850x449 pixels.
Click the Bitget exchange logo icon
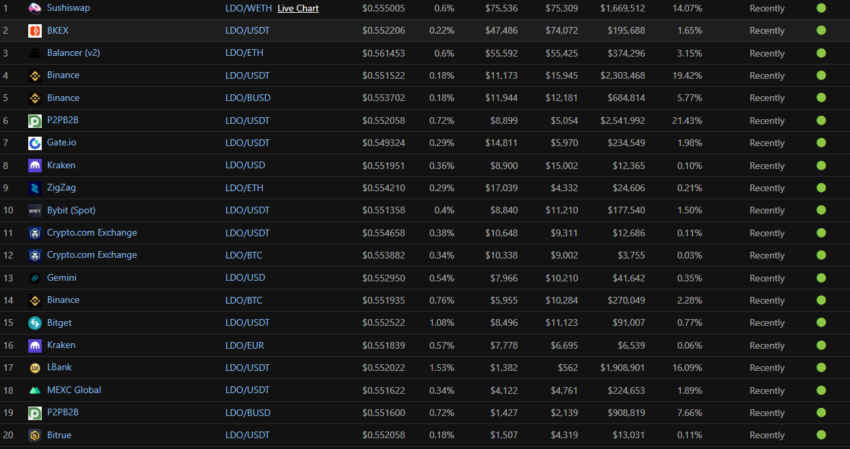[35, 323]
